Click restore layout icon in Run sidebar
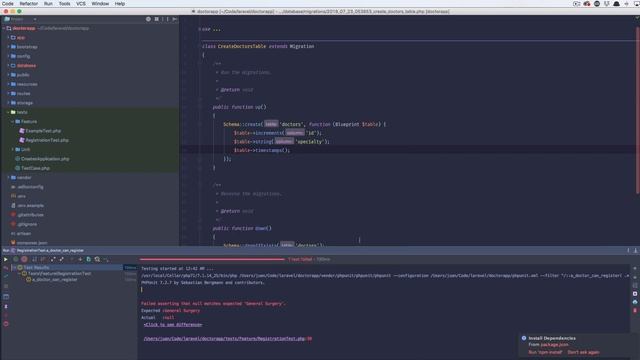 point(6,297)
